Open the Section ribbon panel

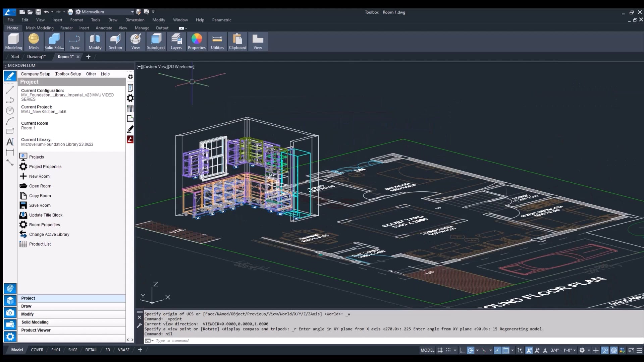pyautogui.click(x=115, y=42)
